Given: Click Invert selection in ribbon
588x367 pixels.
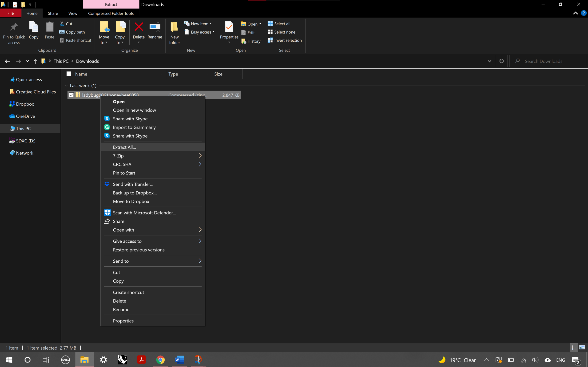Looking at the screenshot, I should [285, 40].
